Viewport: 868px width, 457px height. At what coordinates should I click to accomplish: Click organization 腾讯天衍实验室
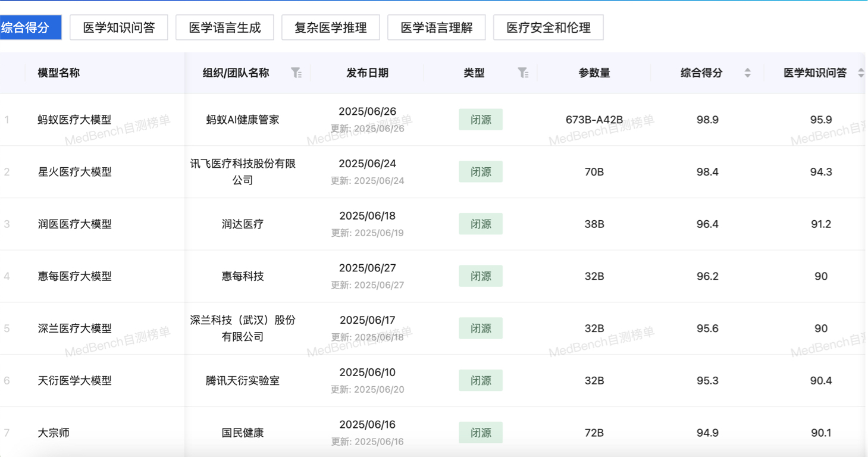coord(243,381)
